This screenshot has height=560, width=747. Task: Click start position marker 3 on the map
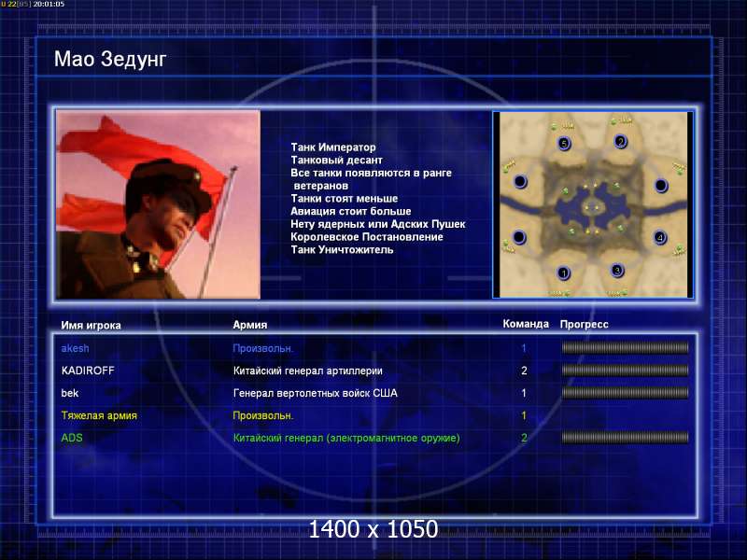617,271
